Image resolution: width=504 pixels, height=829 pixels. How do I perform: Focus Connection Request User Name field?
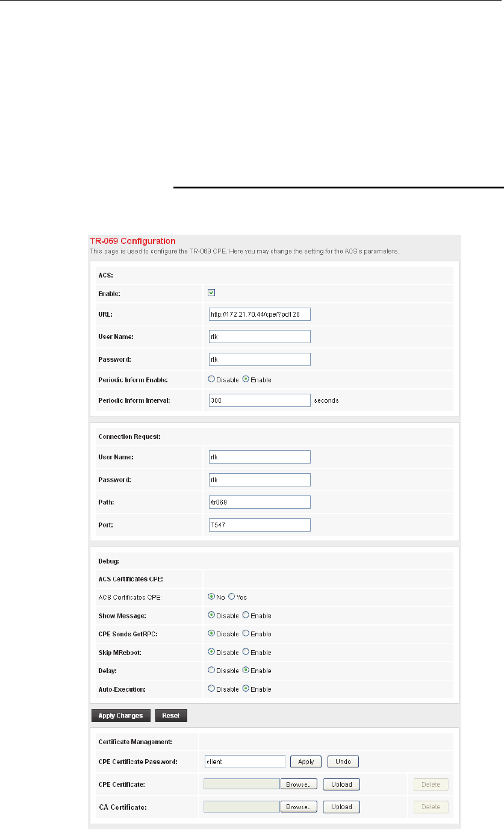pos(260,457)
